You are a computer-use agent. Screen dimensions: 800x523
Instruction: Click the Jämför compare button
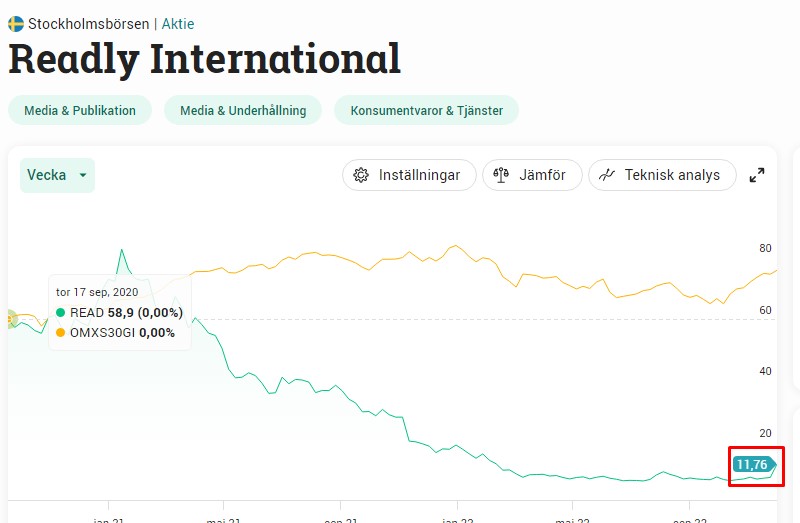pyautogui.click(x=530, y=175)
